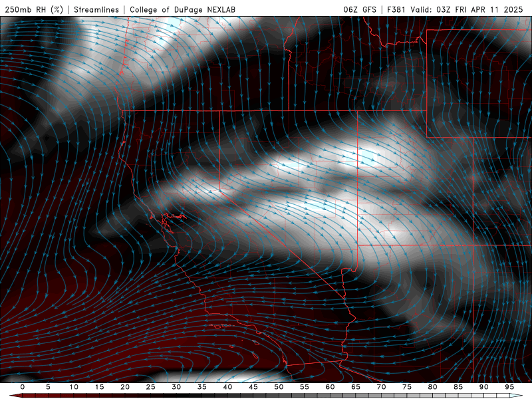Click the '55' colorbar scale label
This screenshot has height=399, width=532.
pyautogui.click(x=305, y=387)
